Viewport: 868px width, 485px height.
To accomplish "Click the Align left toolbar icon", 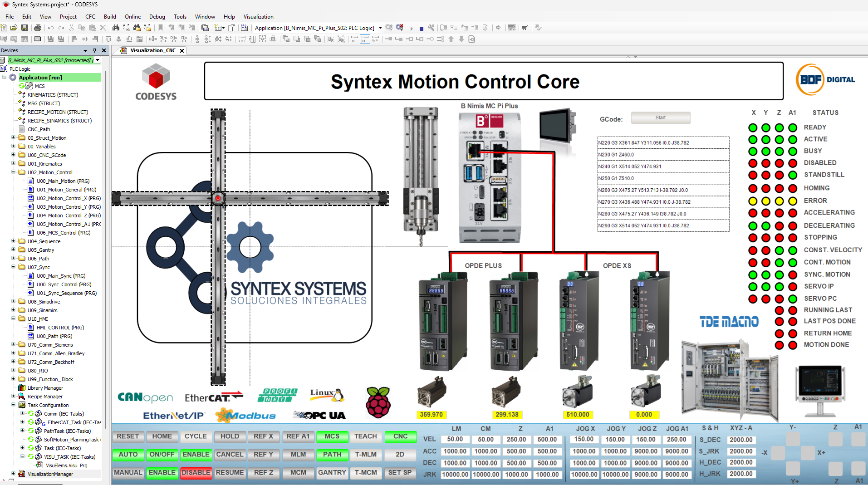I will (75, 39).
